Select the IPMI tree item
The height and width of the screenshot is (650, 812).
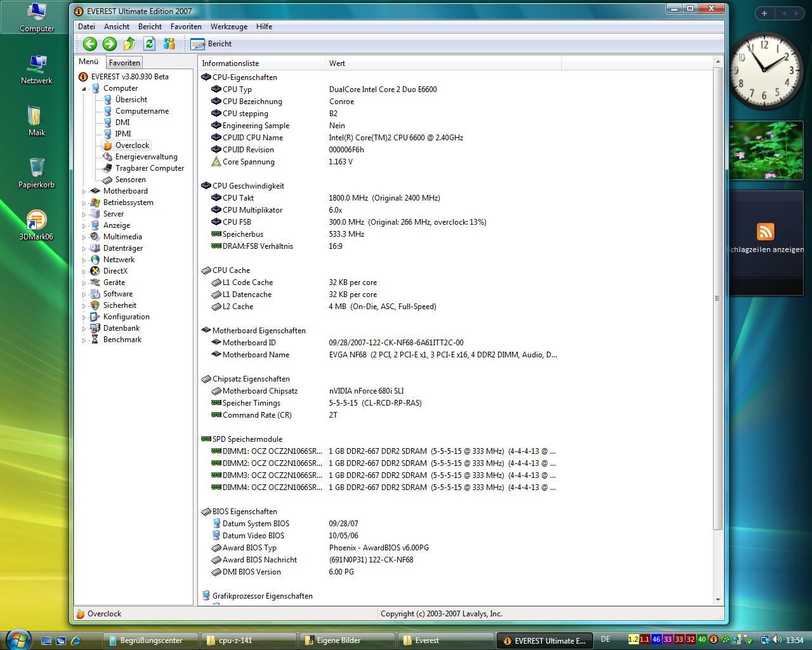123,134
